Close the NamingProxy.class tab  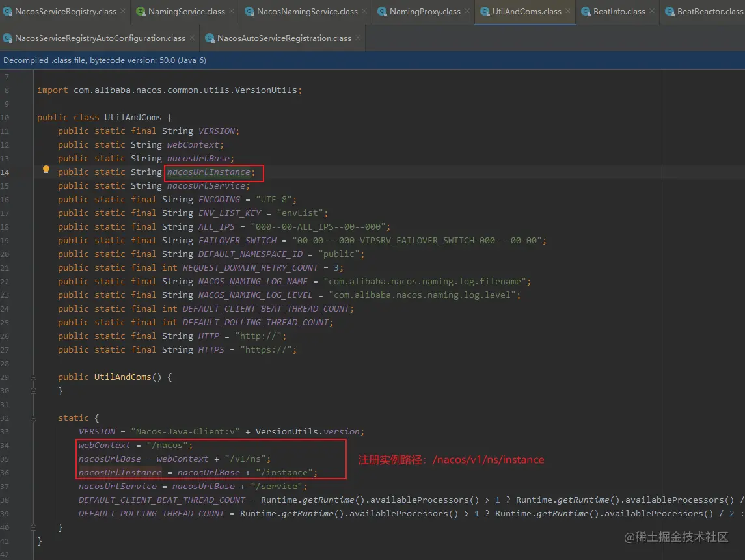[467, 12]
